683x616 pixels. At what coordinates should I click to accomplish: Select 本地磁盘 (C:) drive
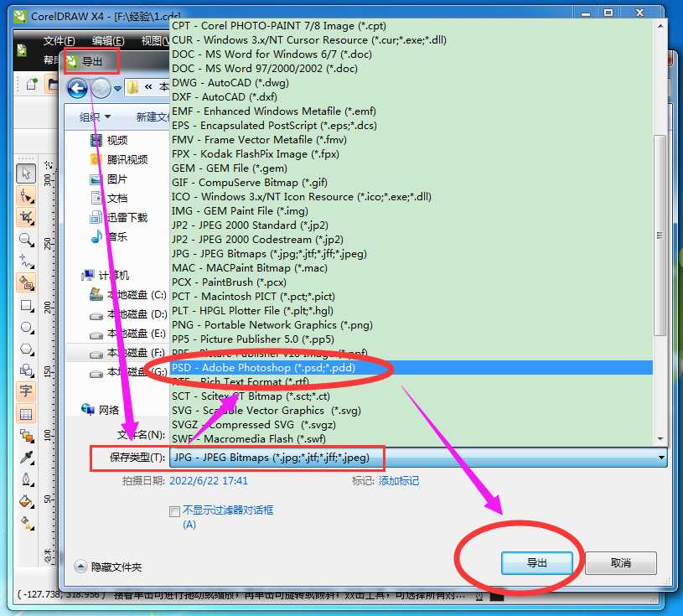click(127, 295)
